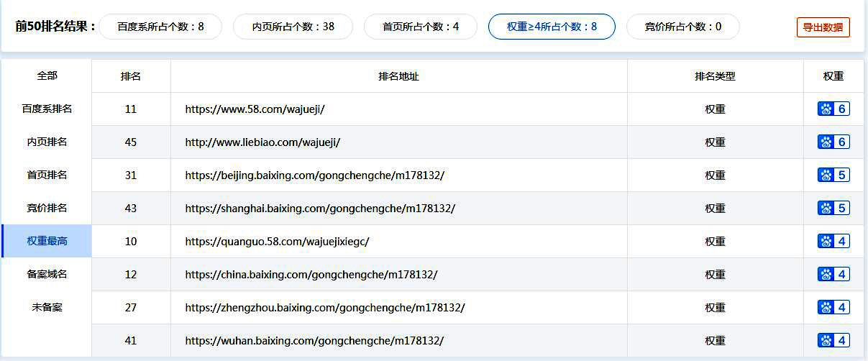Click weight 6 badge in liebiao.com row
The width and height of the screenshot is (868, 361).
pos(833,142)
